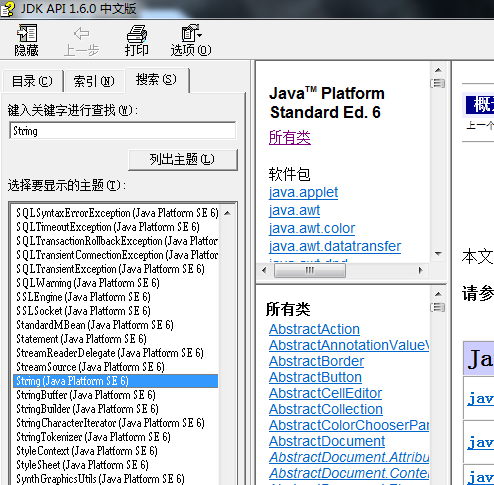Screen dimensions: 494x485
Task: Click classes frame vertical scrollbar thumb
Action: pyautogui.click(x=438, y=307)
